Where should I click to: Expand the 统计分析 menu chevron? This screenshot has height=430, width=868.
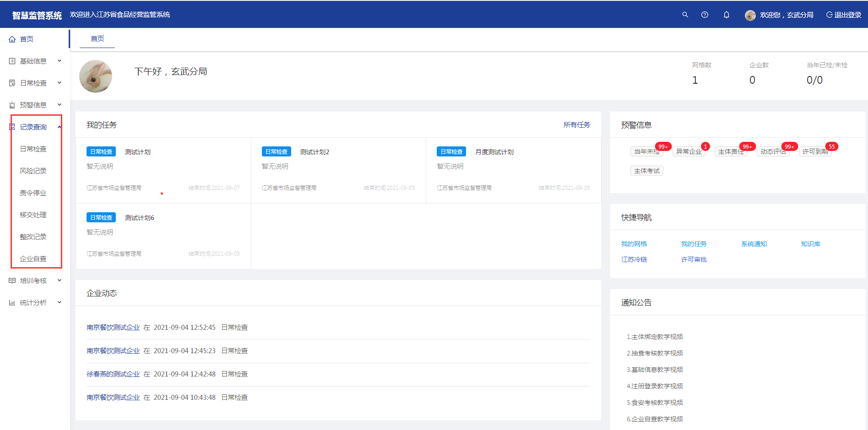(x=60, y=302)
